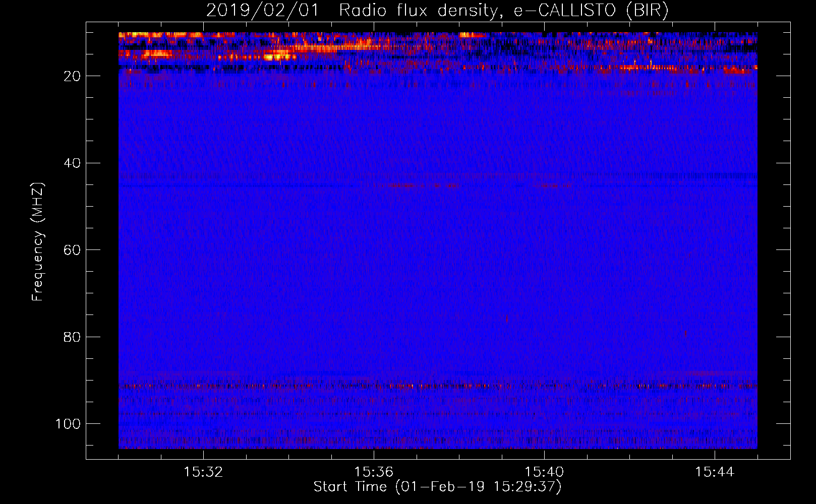This screenshot has height=504, width=816.
Task: Click the '15:44' time tick label
Action: (715, 472)
